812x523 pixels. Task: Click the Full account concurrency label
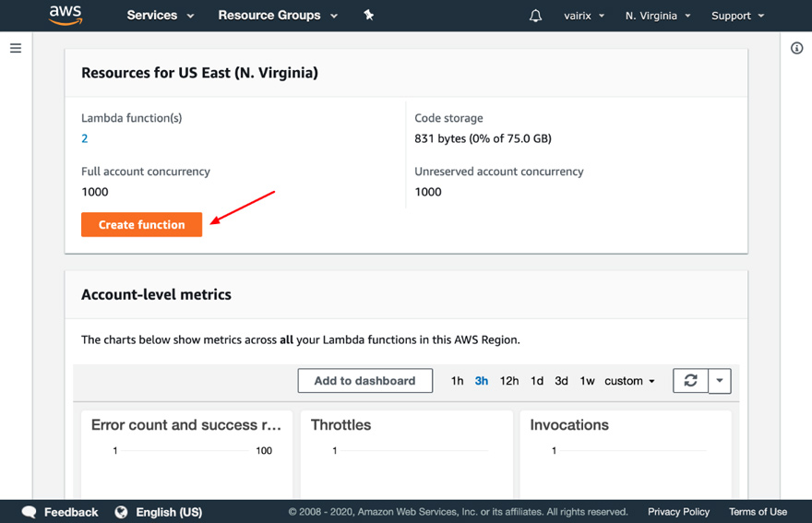(x=146, y=172)
